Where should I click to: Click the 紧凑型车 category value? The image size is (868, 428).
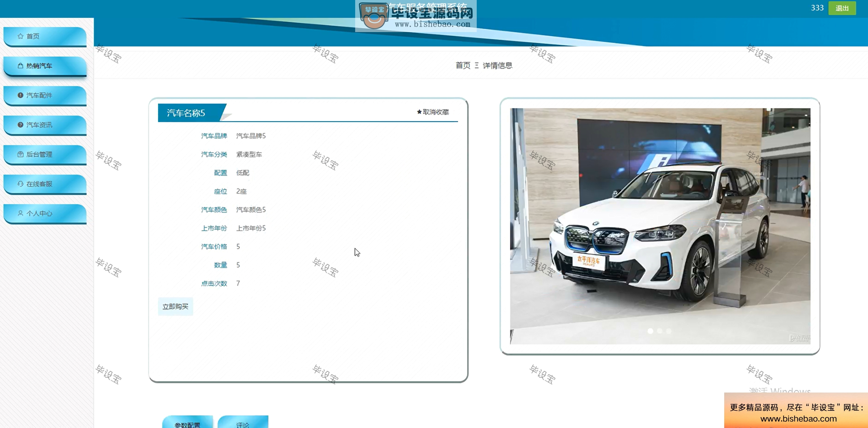(x=249, y=154)
